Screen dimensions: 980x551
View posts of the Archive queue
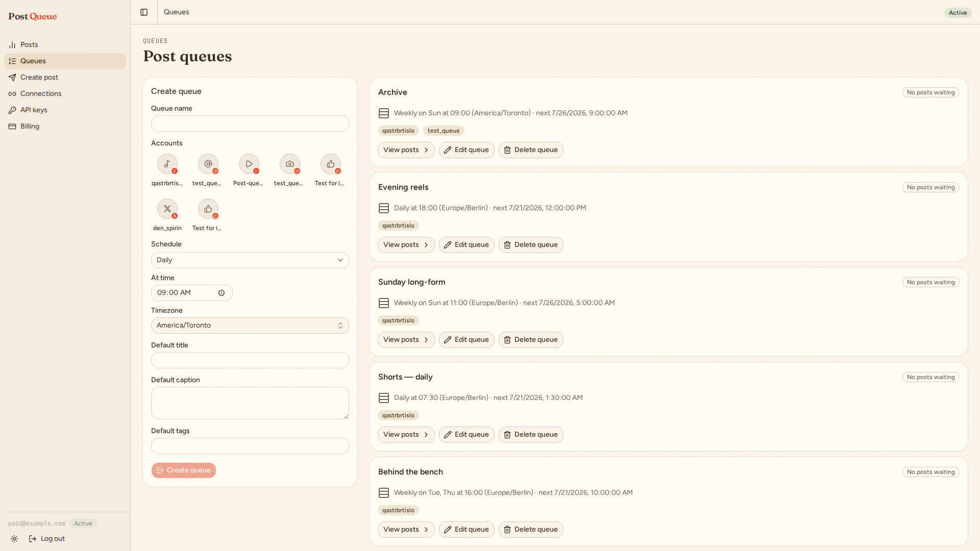406,150
